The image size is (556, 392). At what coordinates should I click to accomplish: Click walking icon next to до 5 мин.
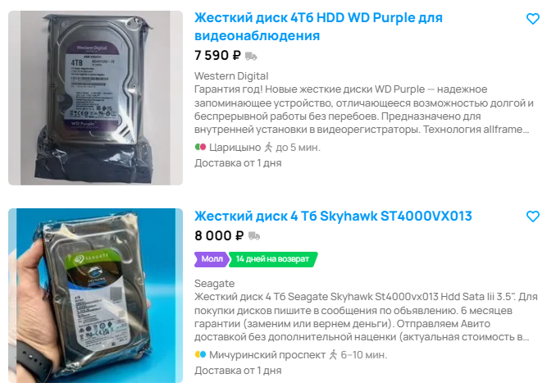pos(268,148)
